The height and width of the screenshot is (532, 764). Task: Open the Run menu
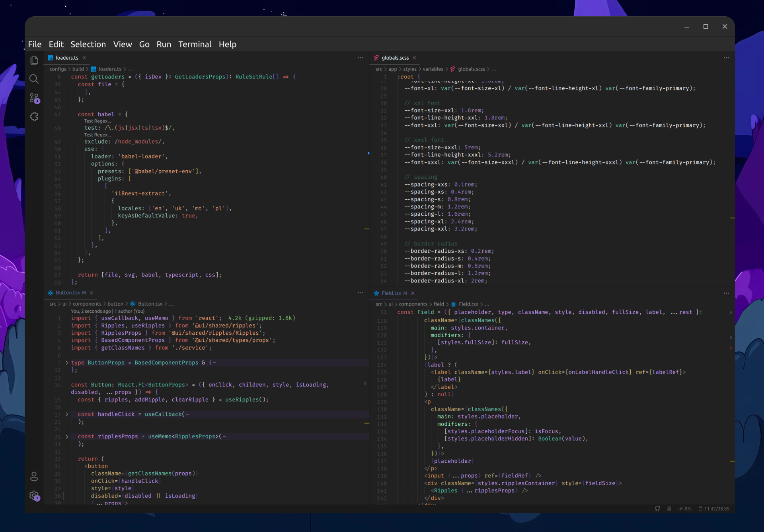[164, 44]
